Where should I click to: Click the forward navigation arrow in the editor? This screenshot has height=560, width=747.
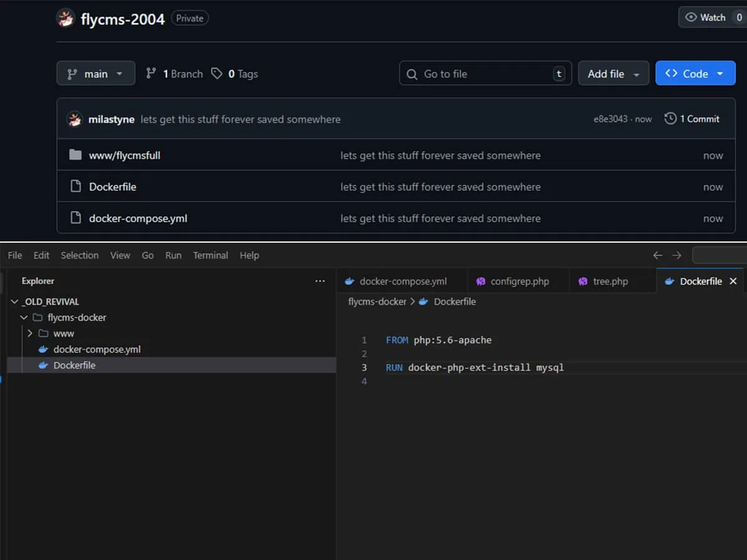click(x=677, y=255)
